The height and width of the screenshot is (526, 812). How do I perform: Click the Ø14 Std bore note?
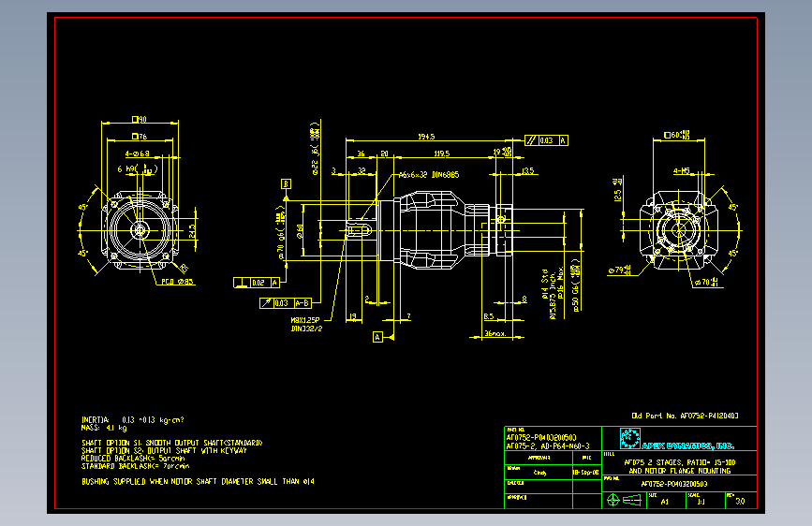[545, 285]
